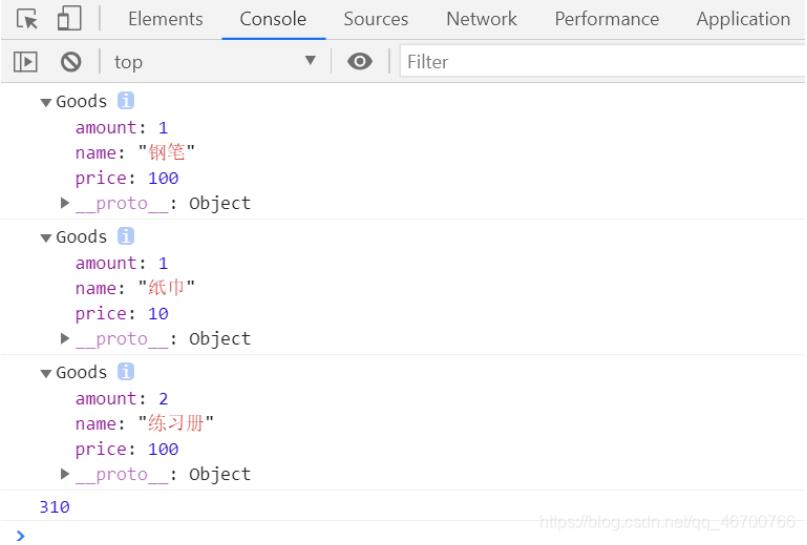Expand __proto__ under the 纸巾 object
This screenshot has height=545, width=807.
66,339
